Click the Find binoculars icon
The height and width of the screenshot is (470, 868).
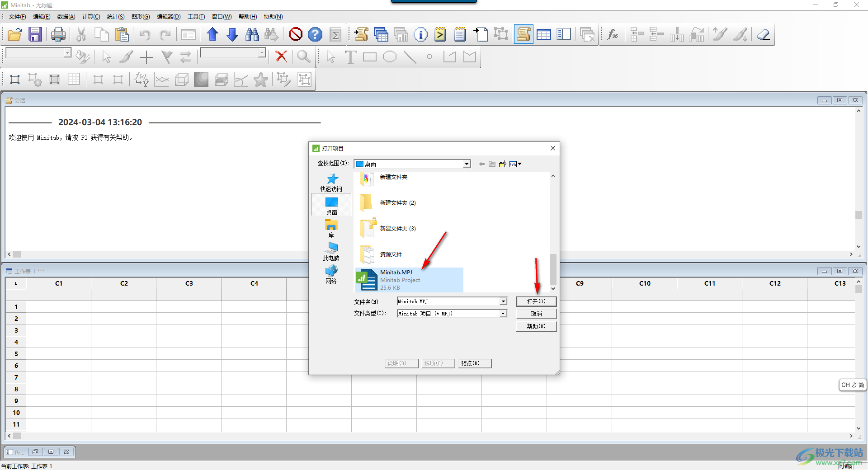(x=252, y=34)
